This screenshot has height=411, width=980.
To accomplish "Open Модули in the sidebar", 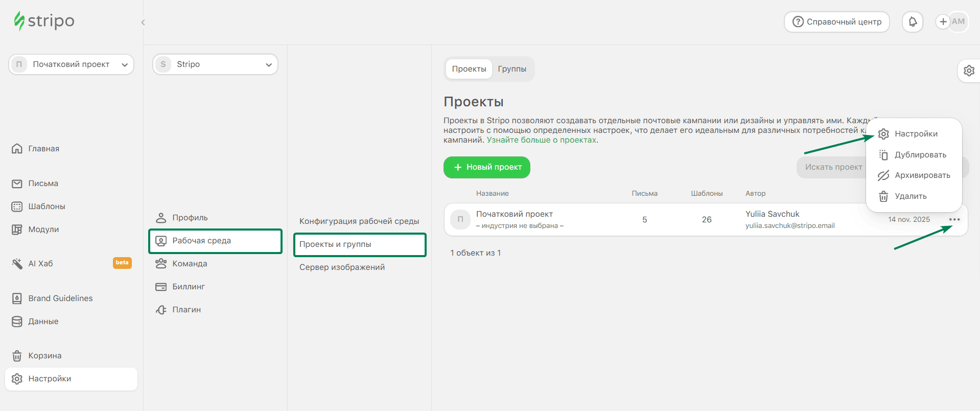I will (x=43, y=229).
